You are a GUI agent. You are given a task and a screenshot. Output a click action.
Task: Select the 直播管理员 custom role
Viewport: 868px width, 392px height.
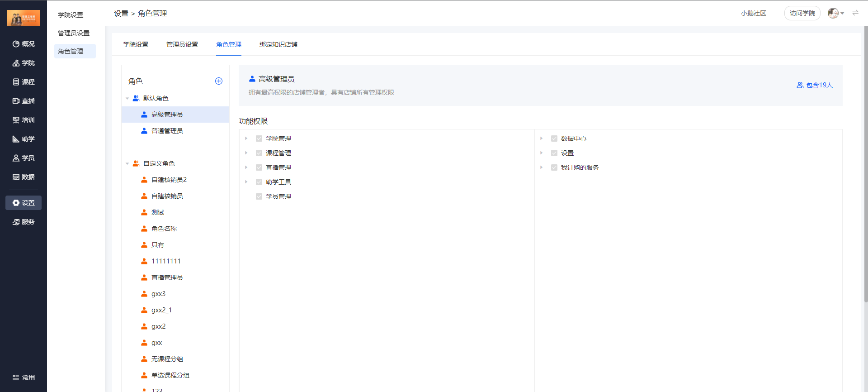[x=167, y=277]
